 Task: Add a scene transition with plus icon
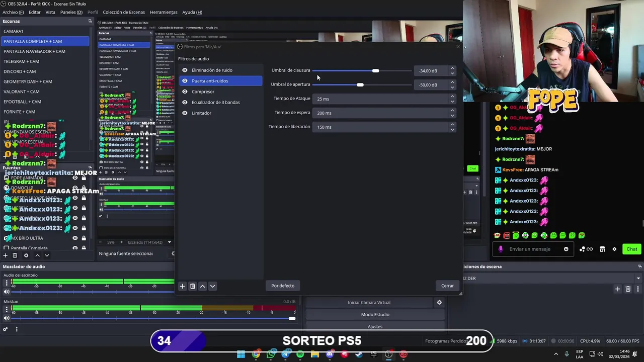pyautogui.click(x=618, y=289)
